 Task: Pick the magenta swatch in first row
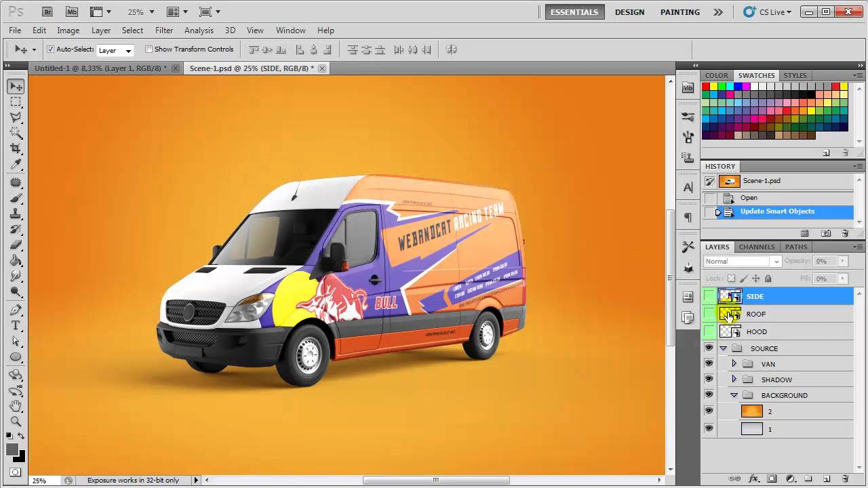coord(746,87)
